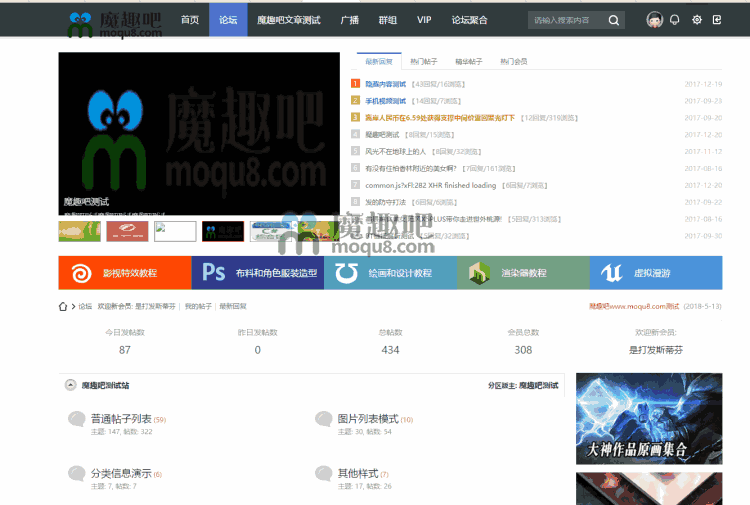Open 魔趣吧文章测试 in the navigation bar
The height and width of the screenshot is (505, 750).
tap(288, 20)
